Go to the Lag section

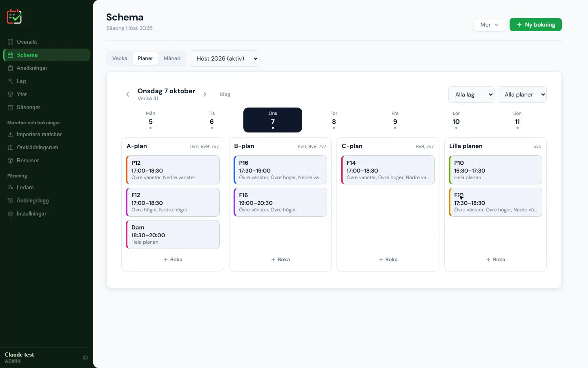click(x=47, y=81)
